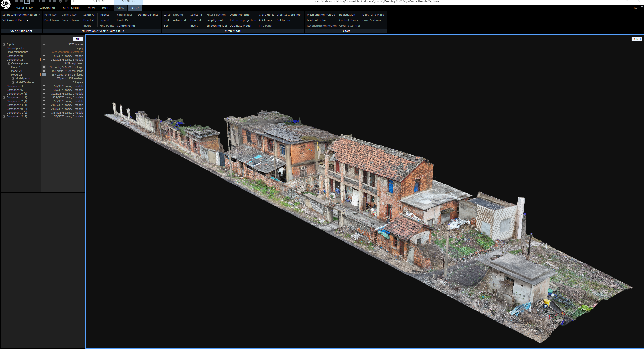Select the currently highlighted layout icon in top bar

pyautogui.click(x=27, y=2)
